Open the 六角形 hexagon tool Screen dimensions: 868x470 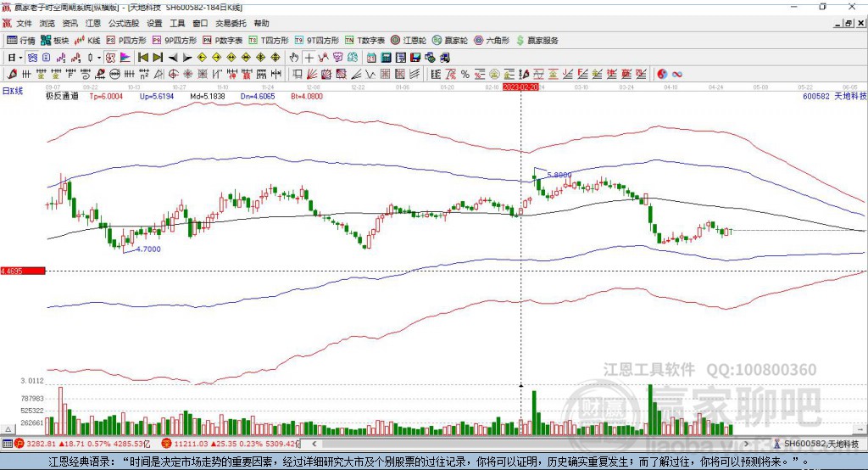click(x=492, y=41)
